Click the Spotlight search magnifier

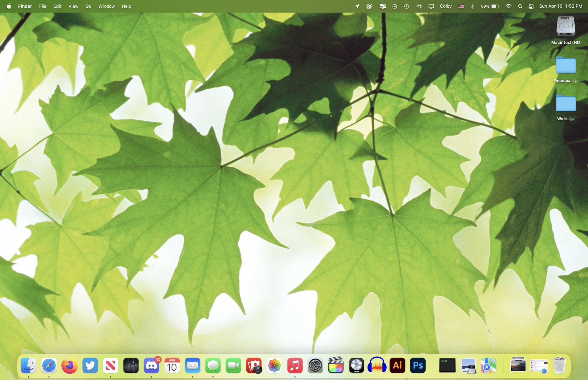click(520, 6)
